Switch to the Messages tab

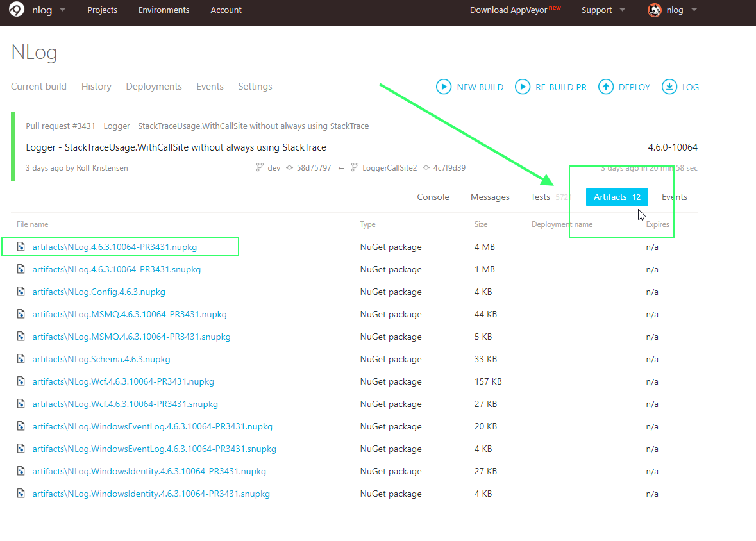(490, 197)
